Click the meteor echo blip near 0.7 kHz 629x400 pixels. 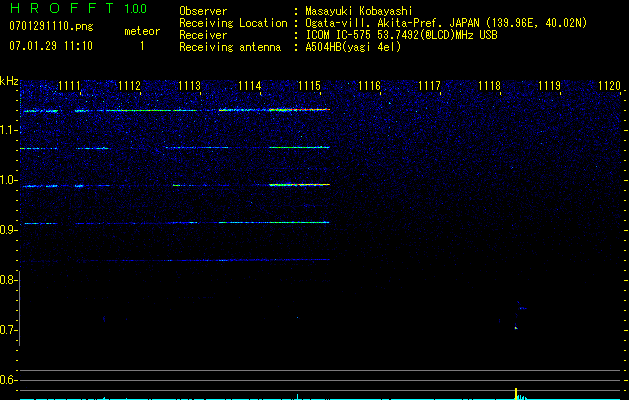[x=516, y=328]
